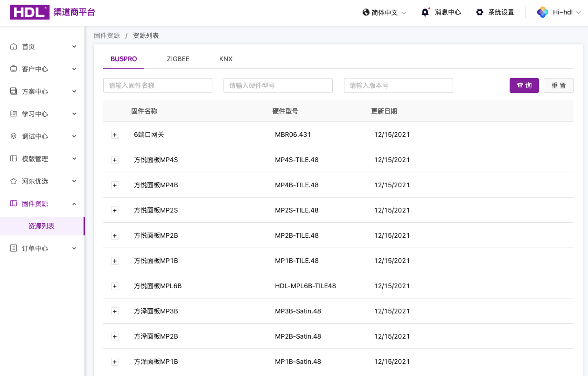This screenshot has width=588, height=376.
Task: Expand the 首页 menu chevron
Action: pyautogui.click(x=74, y=47)
